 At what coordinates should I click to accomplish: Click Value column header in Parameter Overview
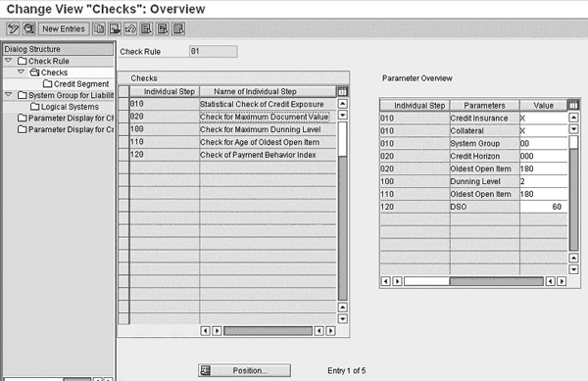click(x=543, y=105)
